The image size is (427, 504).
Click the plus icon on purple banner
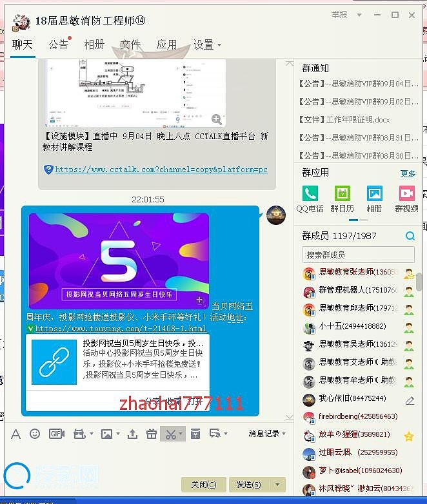pos(199,300)
